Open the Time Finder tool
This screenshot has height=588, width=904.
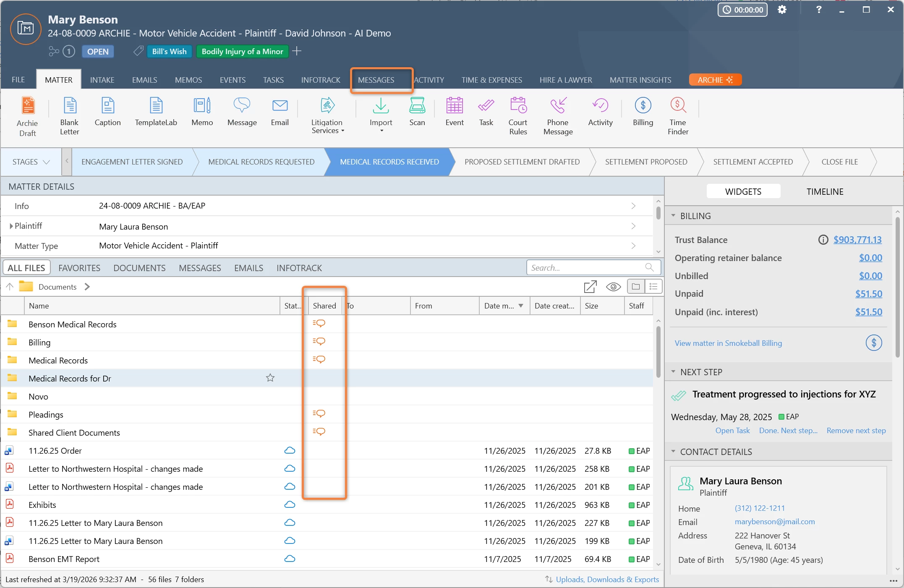click(x=678, y=106)
